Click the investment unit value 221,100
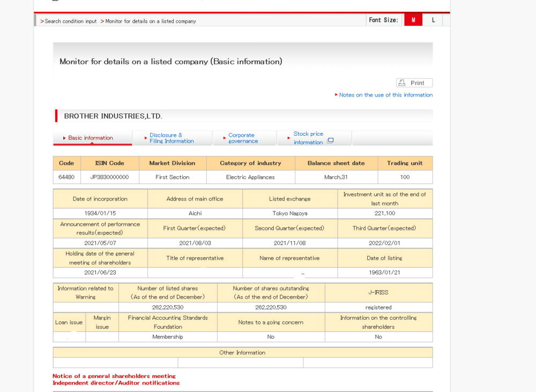 (384, 213)
